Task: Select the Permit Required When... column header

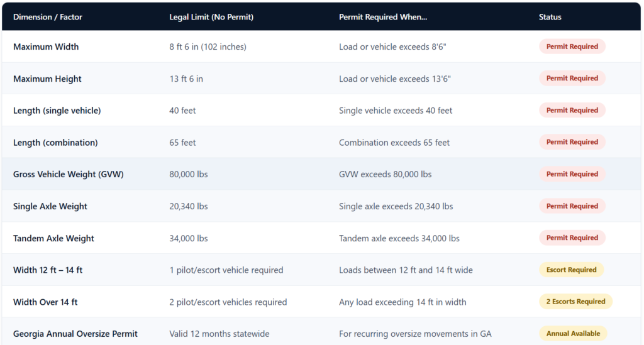Action: click(x=383, y=17)
